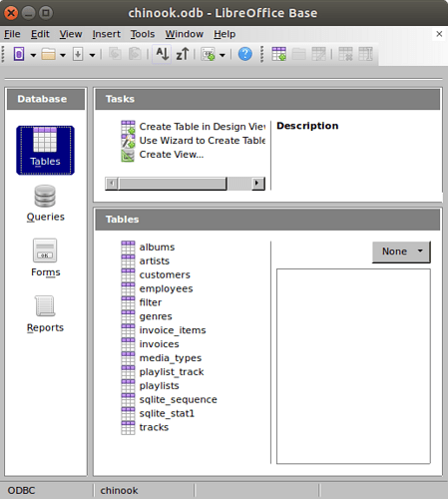The width and height of the screenshot is (448, 499).
Task: Open the Edit menu
Action: [x=40, y=34]
